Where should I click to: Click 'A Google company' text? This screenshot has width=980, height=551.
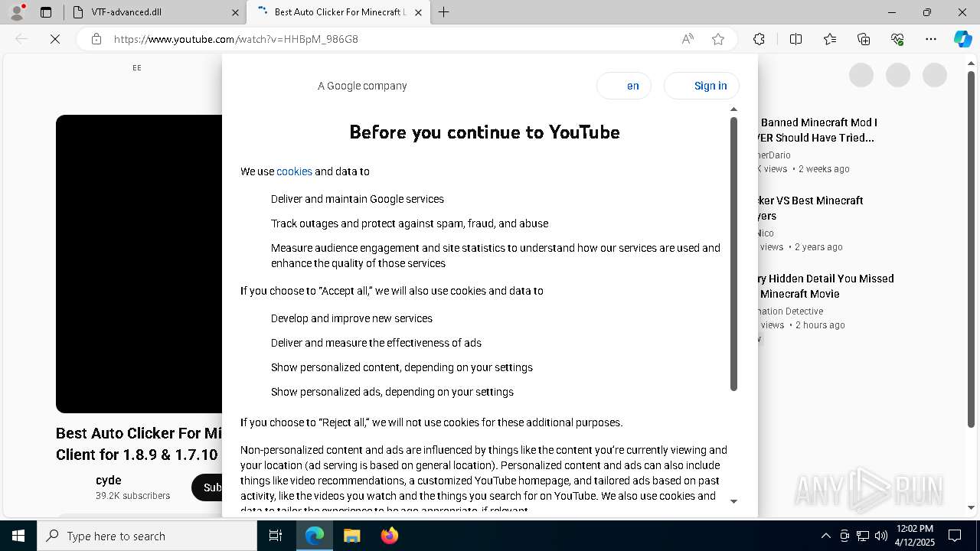[x=362, y=86]
